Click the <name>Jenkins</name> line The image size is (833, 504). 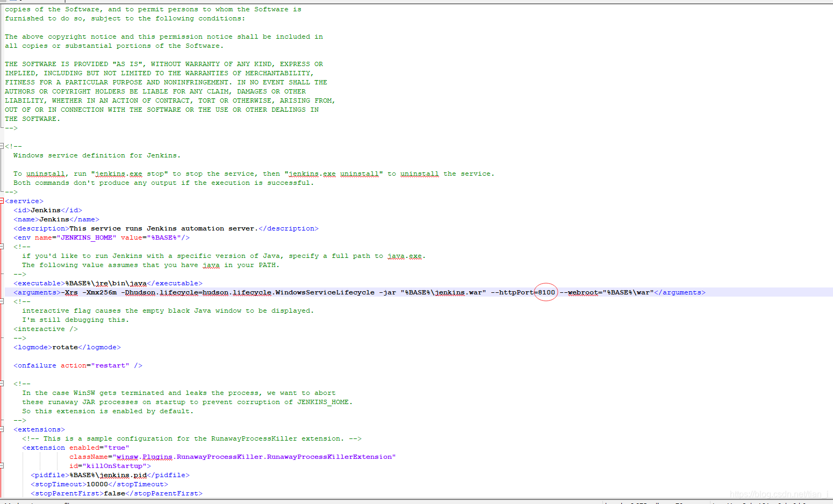click(56, 219)
